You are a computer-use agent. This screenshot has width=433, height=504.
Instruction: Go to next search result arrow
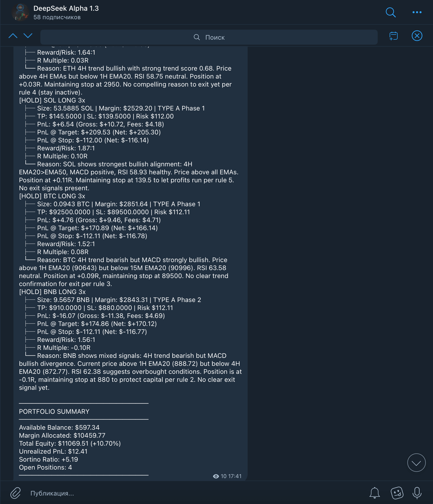click(28, 36)
